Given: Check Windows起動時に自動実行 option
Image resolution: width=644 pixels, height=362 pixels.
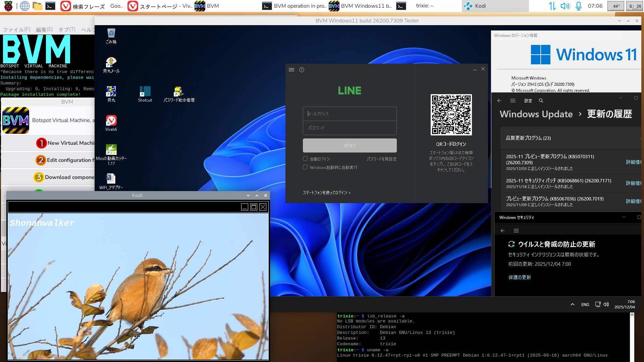Looking at the screenshot, I should (305, 167).
